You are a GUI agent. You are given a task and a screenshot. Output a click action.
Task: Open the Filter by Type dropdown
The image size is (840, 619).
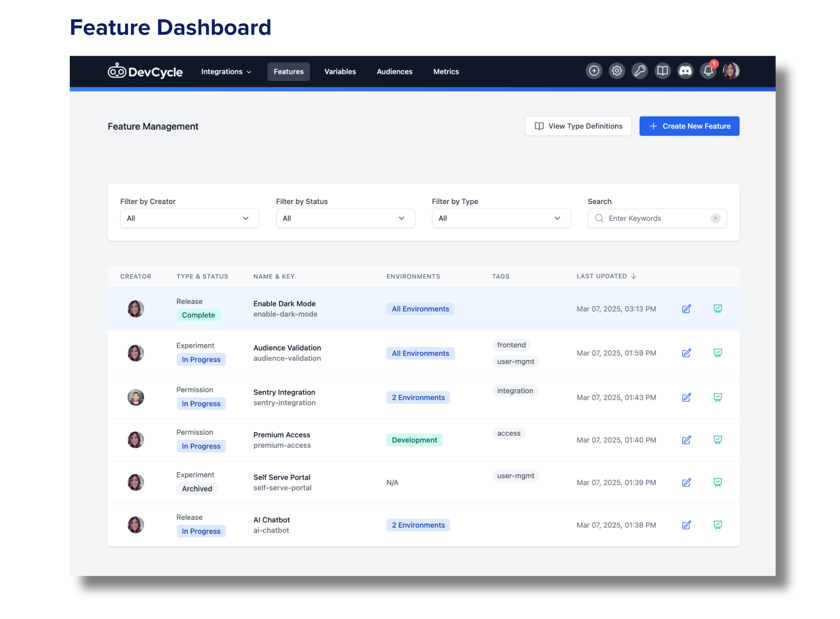click(501, 218)
